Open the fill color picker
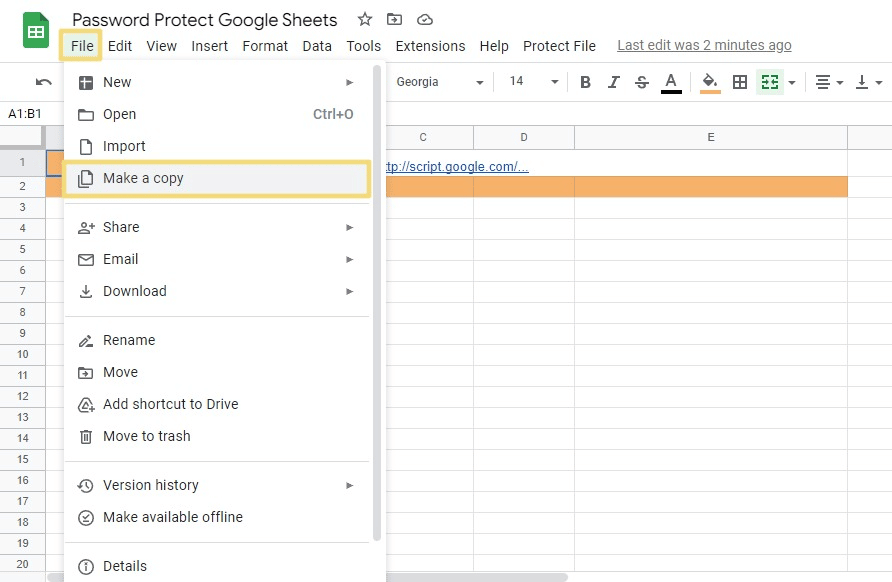892x582 pixels. [x=710, y=82]
